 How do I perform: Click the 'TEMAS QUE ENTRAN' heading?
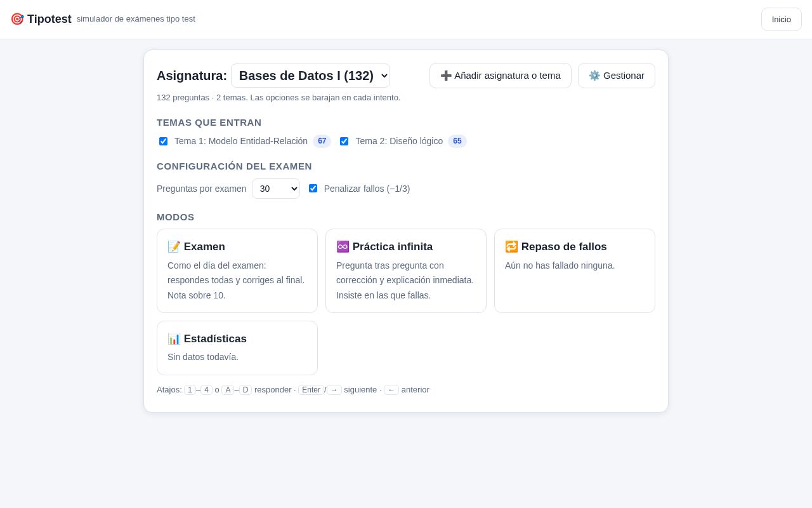point(209,123)
